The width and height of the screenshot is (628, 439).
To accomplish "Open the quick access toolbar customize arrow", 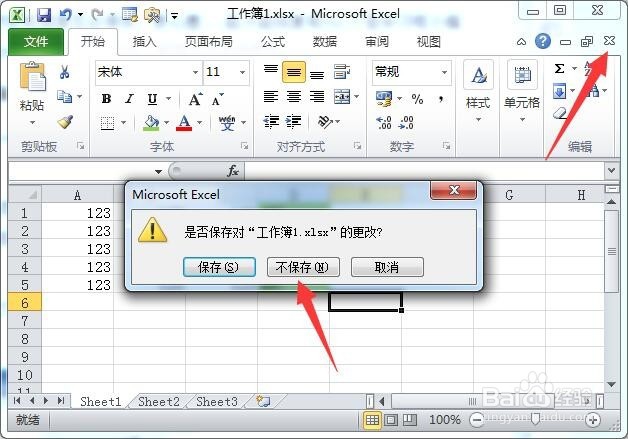I will tap(174, 16).
